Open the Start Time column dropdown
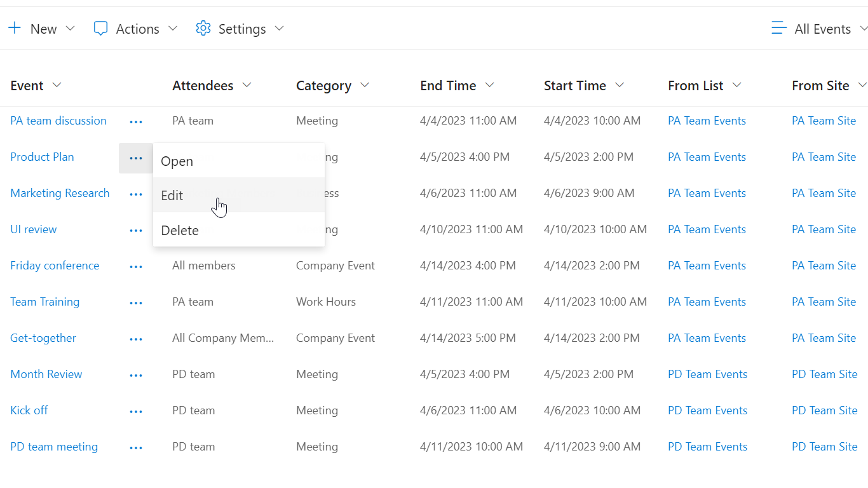Image resolution: width=868 pixels, height=488 pixels. point(620,85)
